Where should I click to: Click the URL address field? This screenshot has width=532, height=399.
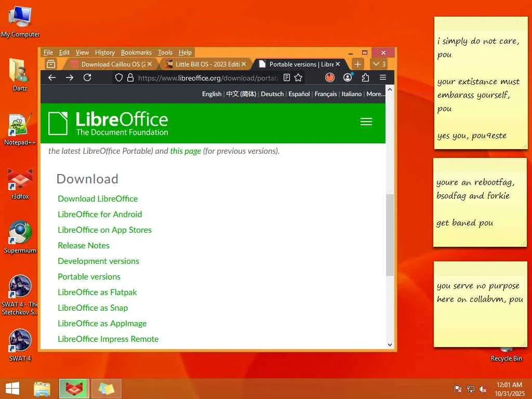[208, 78]
